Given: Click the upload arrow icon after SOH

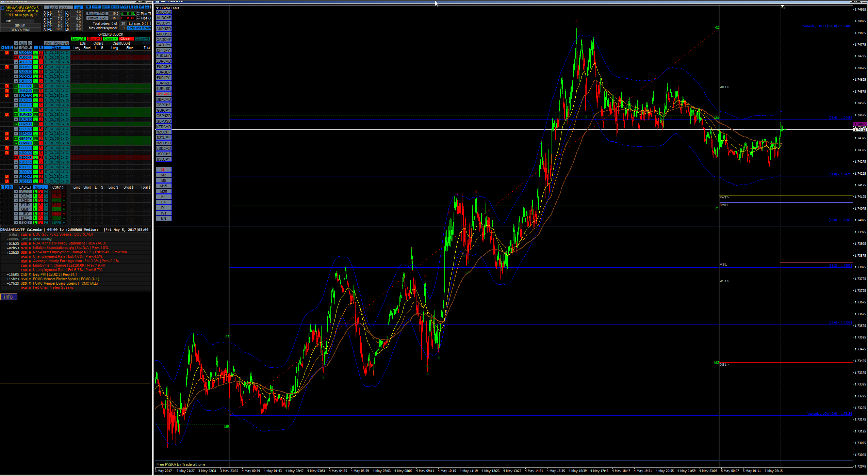Looking at the screenshot, I should 131,7.
